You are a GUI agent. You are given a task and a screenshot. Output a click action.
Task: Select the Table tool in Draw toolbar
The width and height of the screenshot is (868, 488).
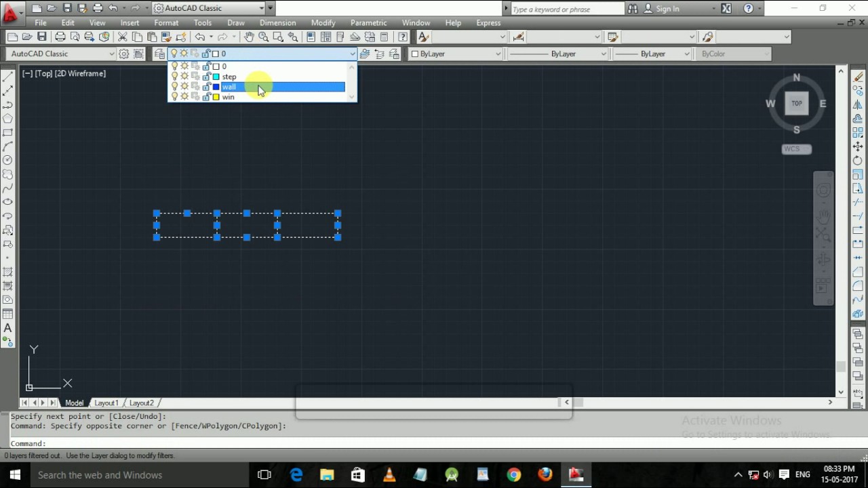[x=7, y=314]
